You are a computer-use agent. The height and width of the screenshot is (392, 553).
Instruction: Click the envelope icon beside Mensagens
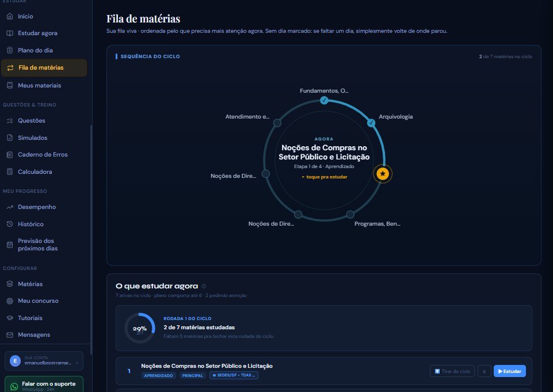10,335
